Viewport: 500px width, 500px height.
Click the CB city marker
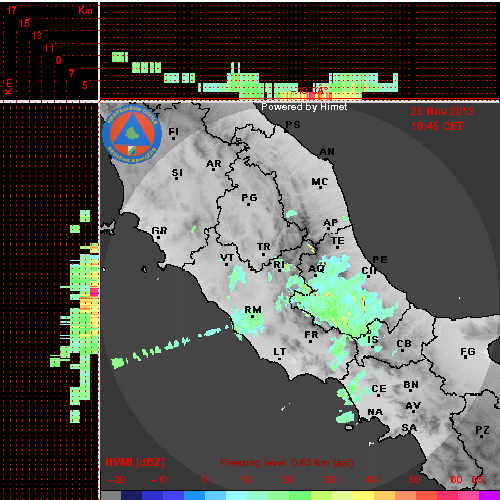[x=403, y=350]
